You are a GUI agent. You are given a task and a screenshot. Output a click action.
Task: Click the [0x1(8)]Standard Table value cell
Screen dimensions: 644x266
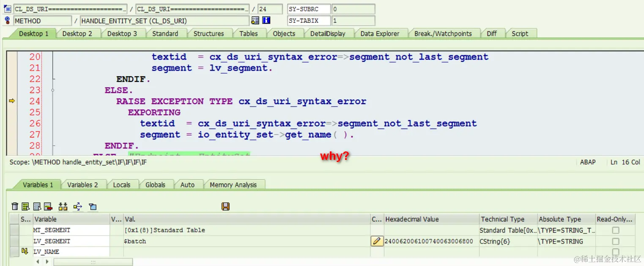(x=247, y=230)
